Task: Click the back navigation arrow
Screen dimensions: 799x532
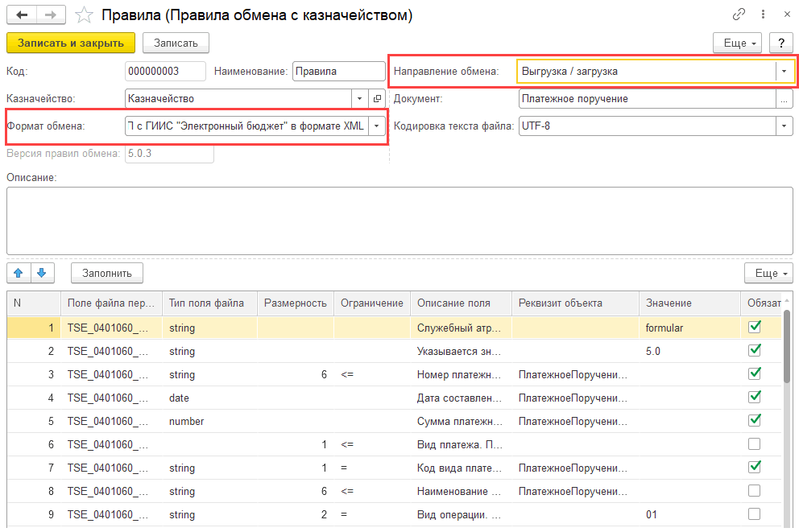Action: click(x=22, y=14)
